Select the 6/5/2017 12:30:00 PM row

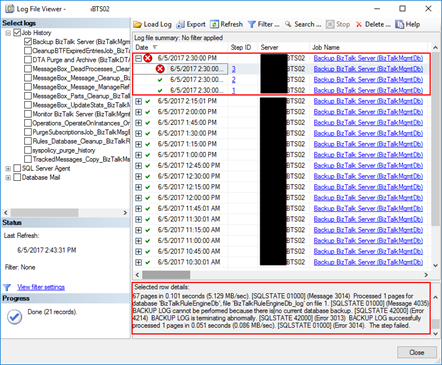click(x=280, y=176)
